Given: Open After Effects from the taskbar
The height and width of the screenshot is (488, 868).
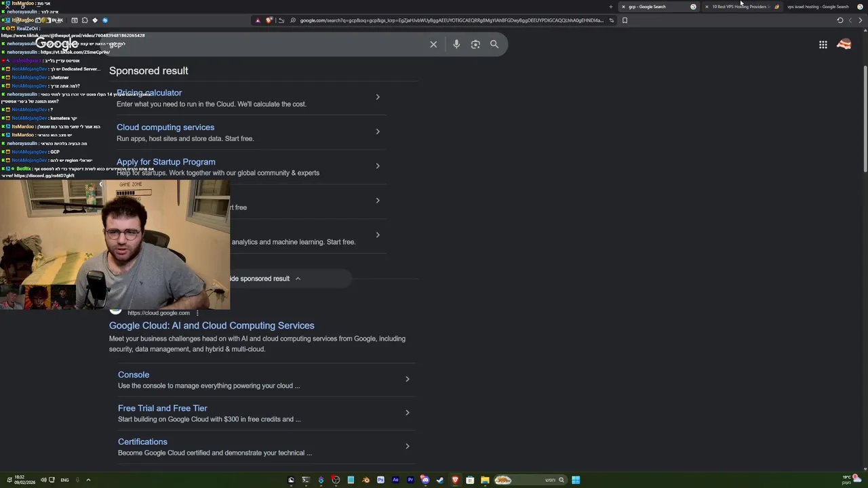Looking at the screenshot, I should click(x=395, y=480).
